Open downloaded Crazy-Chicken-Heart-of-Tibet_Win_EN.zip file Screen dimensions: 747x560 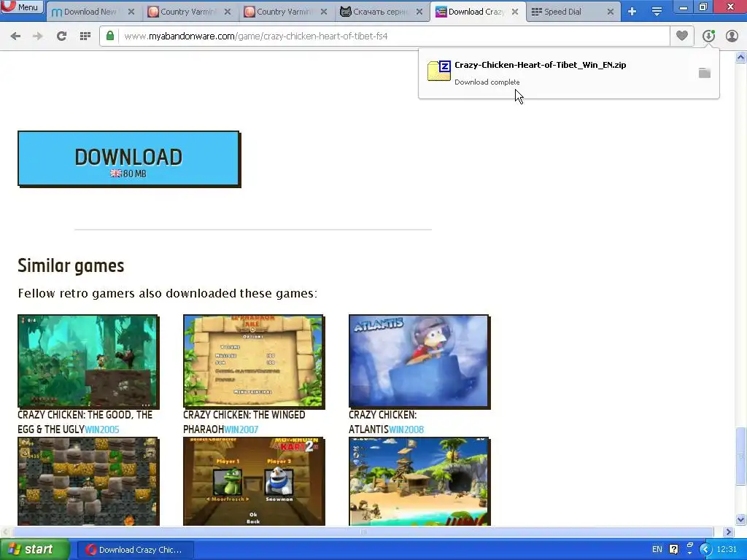pyautogui.click(x=541, y=65)
